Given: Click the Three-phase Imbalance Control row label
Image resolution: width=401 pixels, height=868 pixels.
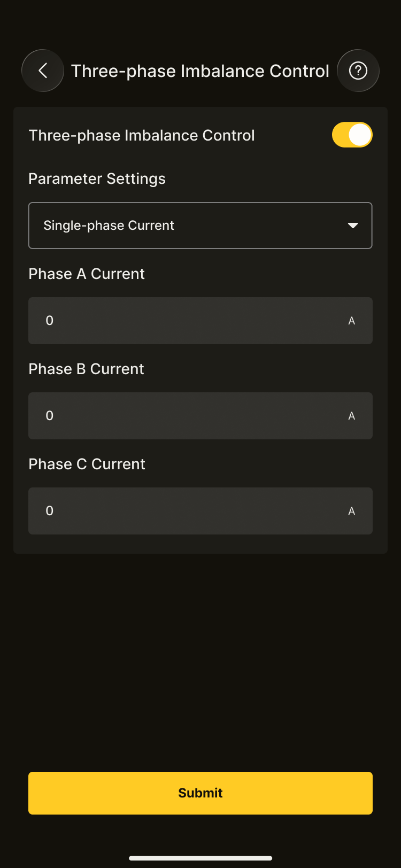Looking at the screenshot, I should (142, 135).
